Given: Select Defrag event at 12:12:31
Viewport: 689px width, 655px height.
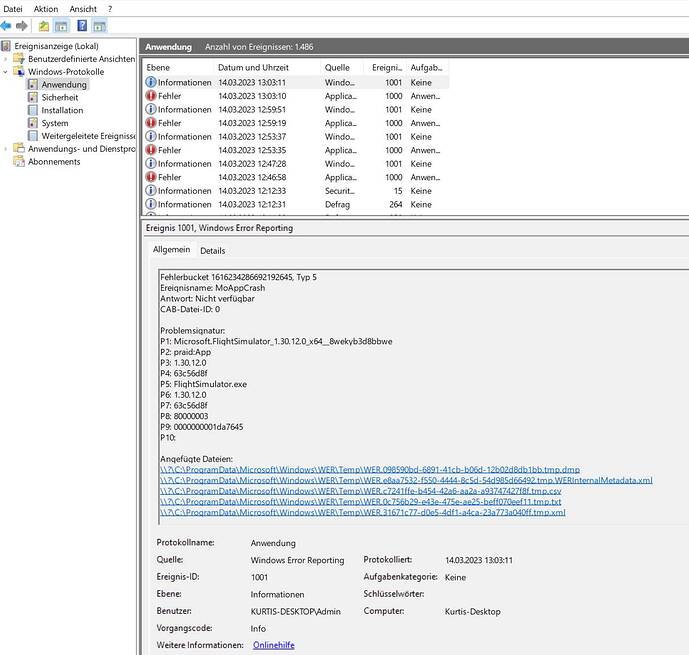Looking at the screenshot, I should 297,204.
